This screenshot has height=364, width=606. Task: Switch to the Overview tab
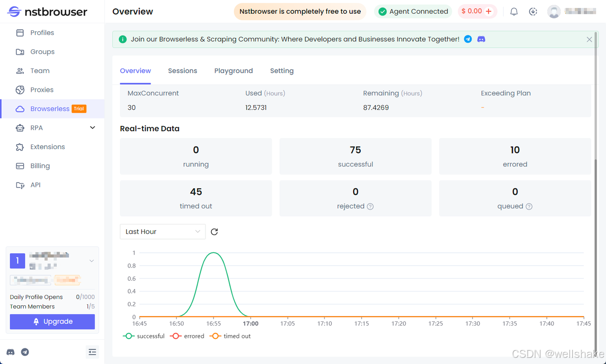[x=135, y=71]
